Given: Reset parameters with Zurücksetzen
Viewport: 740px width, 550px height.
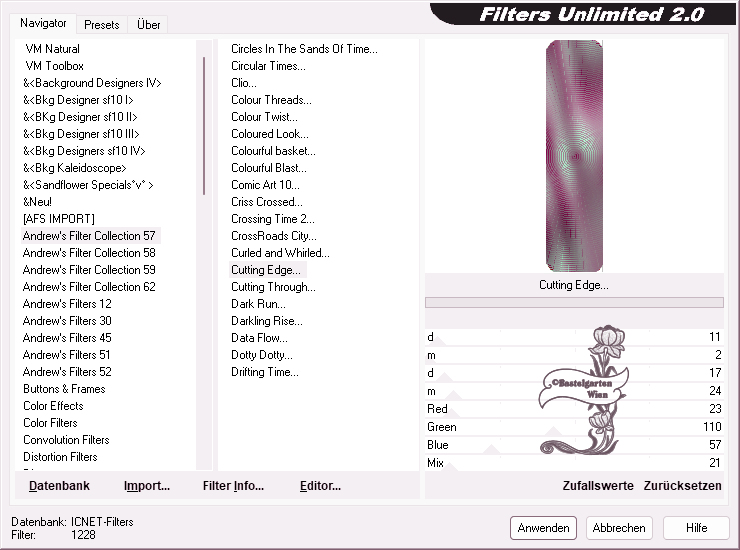Looking at the screenshot, I should tap(682, 486).
